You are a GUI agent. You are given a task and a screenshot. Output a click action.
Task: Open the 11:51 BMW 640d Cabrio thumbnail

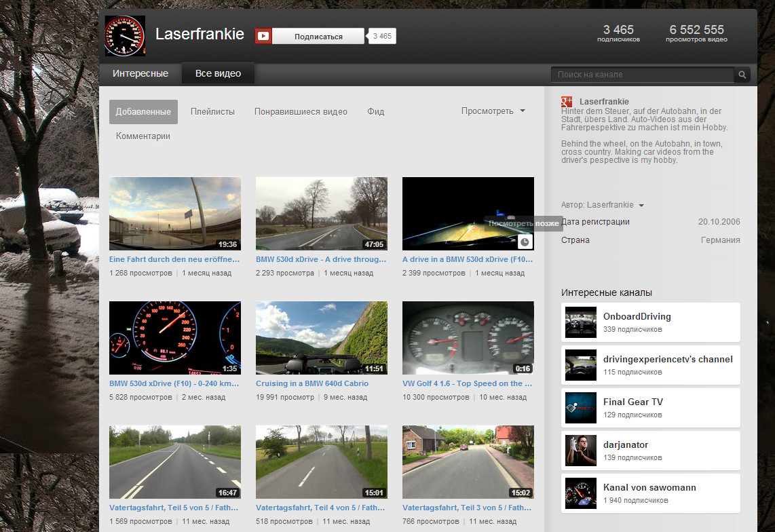point(322,338)
